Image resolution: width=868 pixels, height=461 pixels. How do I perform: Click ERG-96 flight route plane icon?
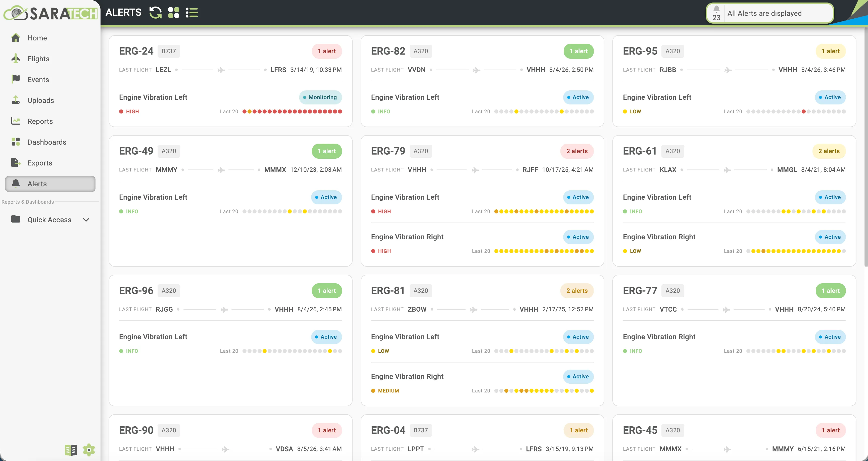(224, 309)
